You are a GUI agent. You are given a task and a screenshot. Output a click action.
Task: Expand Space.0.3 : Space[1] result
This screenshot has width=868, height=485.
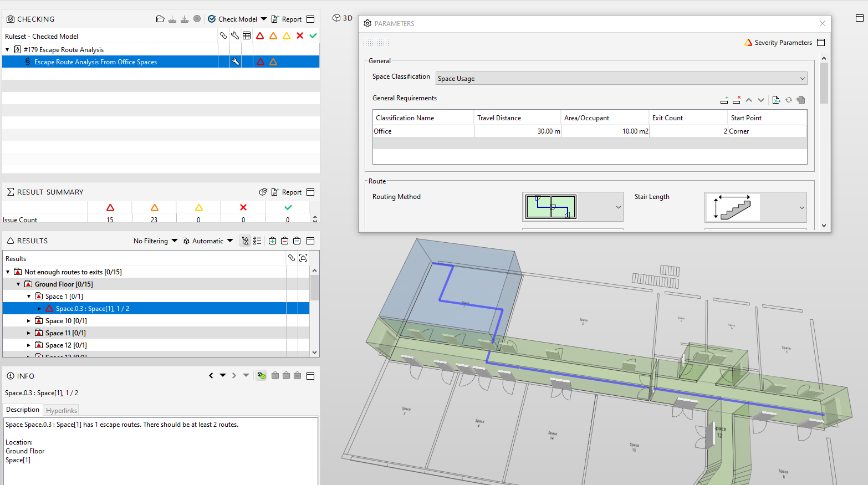[x=39, y=308]
